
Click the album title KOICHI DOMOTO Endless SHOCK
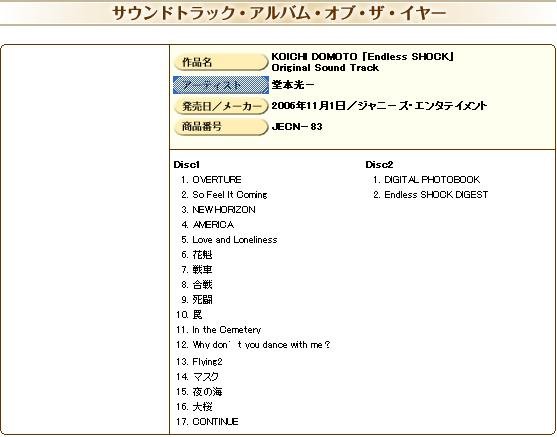(x=363, y=57)
